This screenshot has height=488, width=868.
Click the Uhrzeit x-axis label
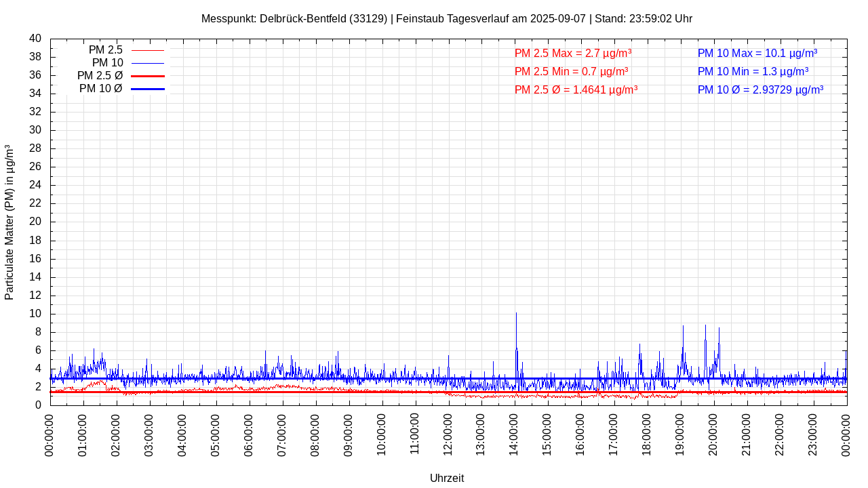tap(447, 478)
